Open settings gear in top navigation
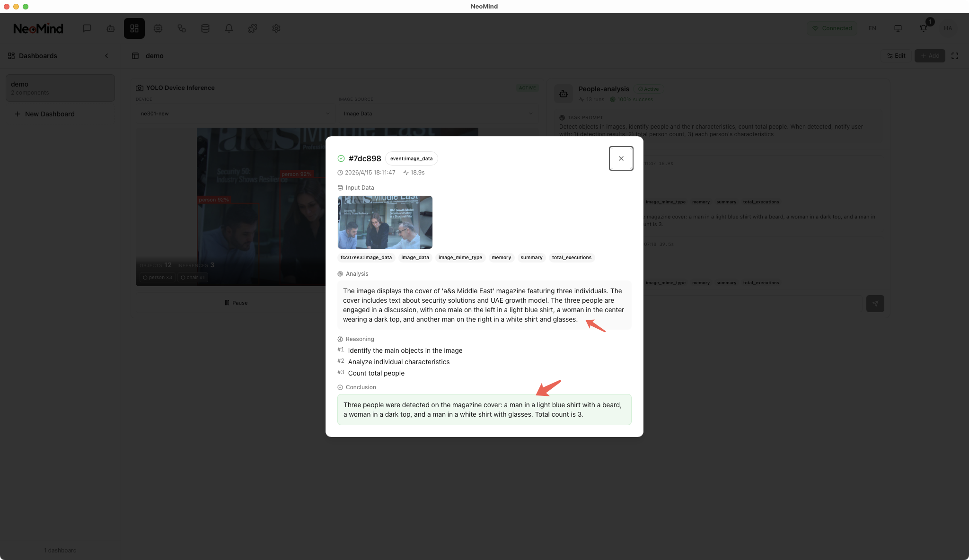Image resolution: width=969 pixels, height=560 pixels. 276,28
